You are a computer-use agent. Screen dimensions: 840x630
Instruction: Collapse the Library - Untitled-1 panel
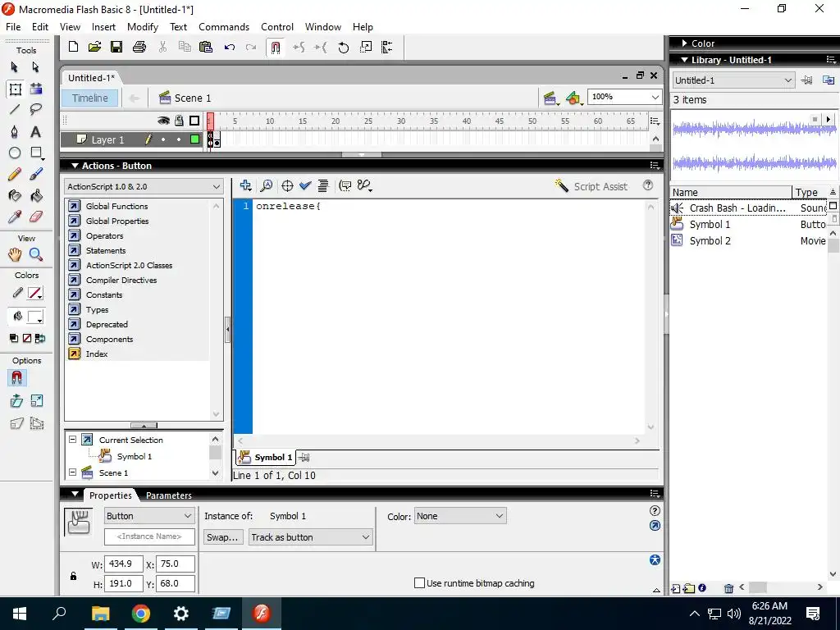(x=685, y=60)
